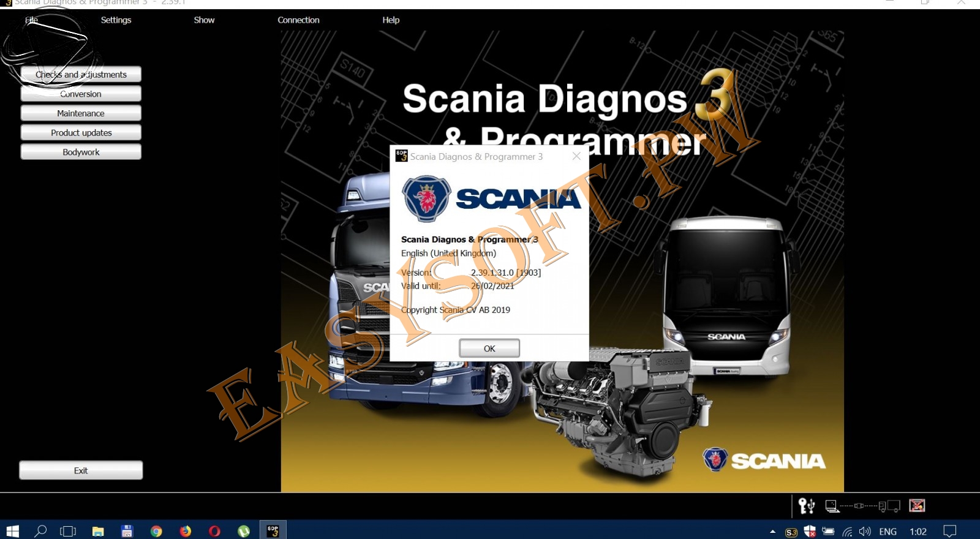The image size is (980, 539).
Task: Click the Conversion button
Action: pyautogui.click(x=81, y=94)
